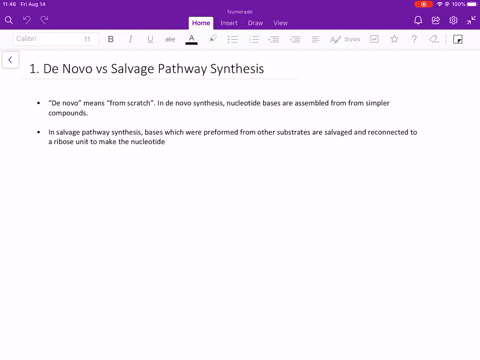The image size is (480, 360).
Task: Undo the last action
Action: point(27,20)
